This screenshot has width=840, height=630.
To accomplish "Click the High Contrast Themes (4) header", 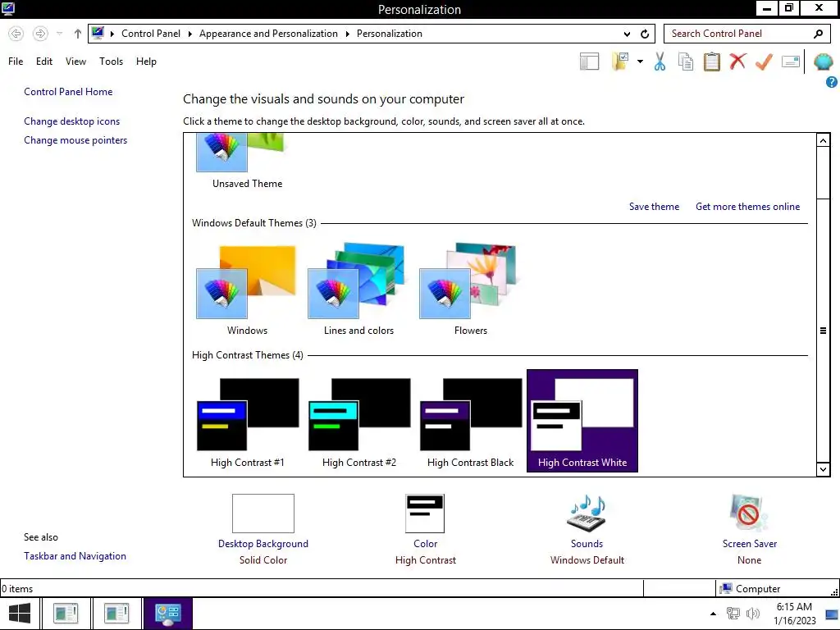I will [248, 354].
